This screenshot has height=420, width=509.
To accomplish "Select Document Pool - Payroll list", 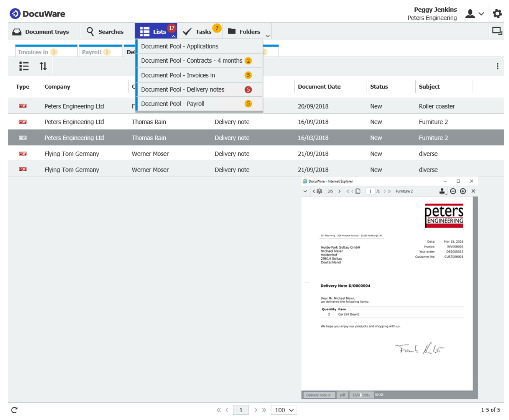I will [200, 104].
